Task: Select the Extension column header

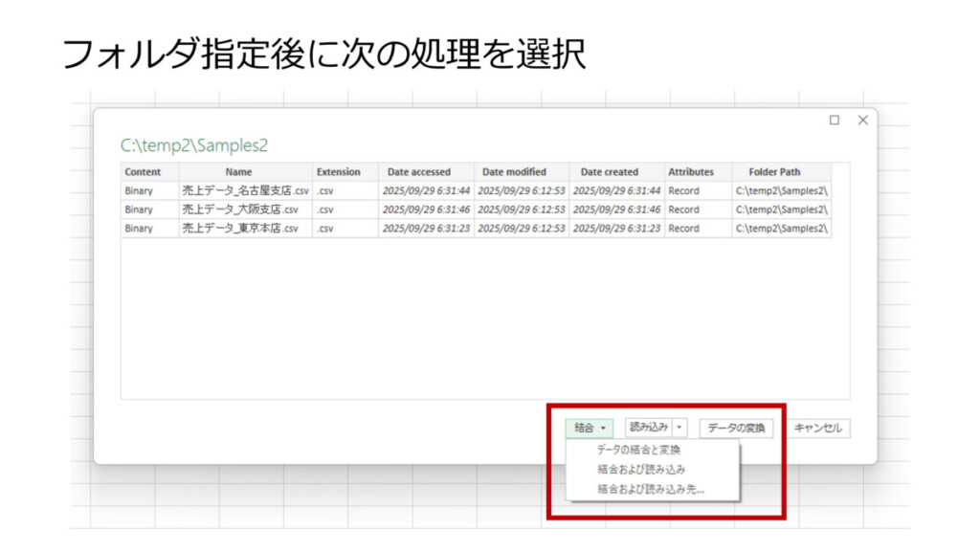Action: [x=339, y=172]
